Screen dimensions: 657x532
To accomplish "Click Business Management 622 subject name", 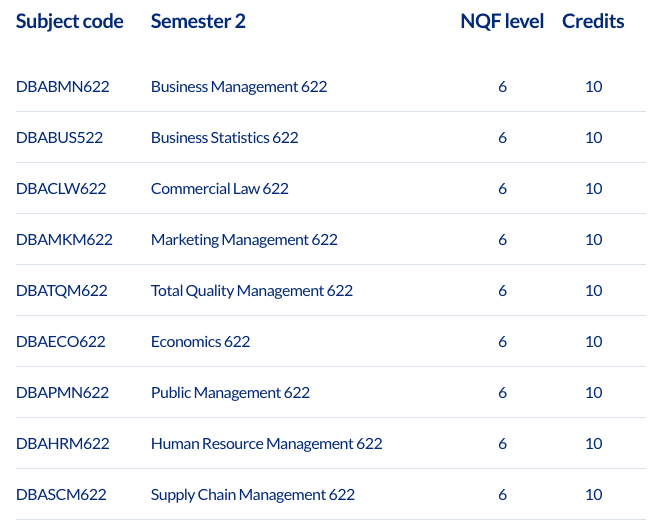I will pos(239,86).
